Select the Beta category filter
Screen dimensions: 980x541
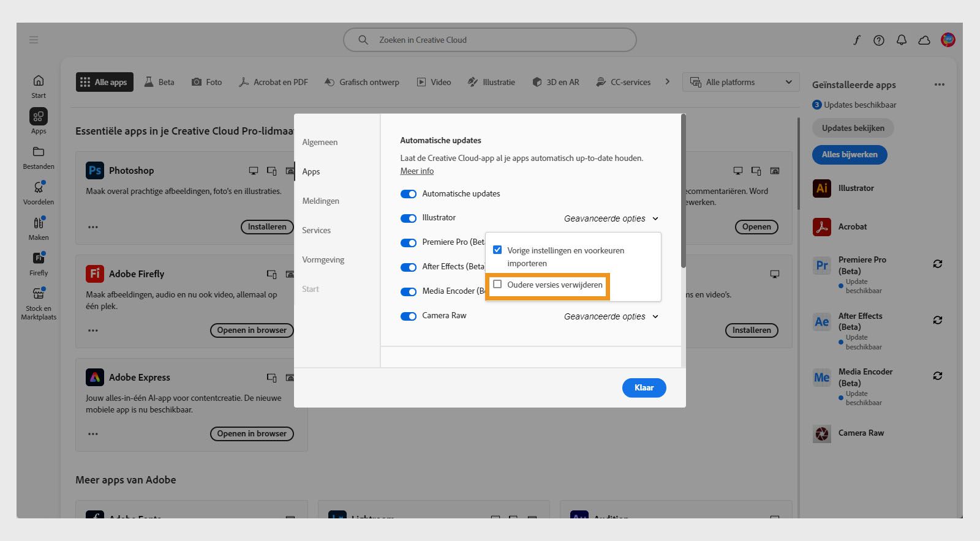[x=159, y=82]
